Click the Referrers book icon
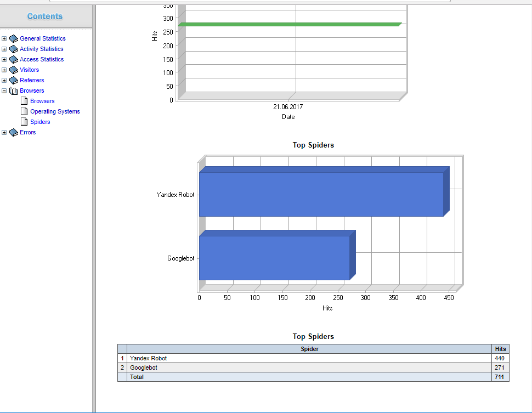This screenshot has height=413, width=532. coord(14,81)
